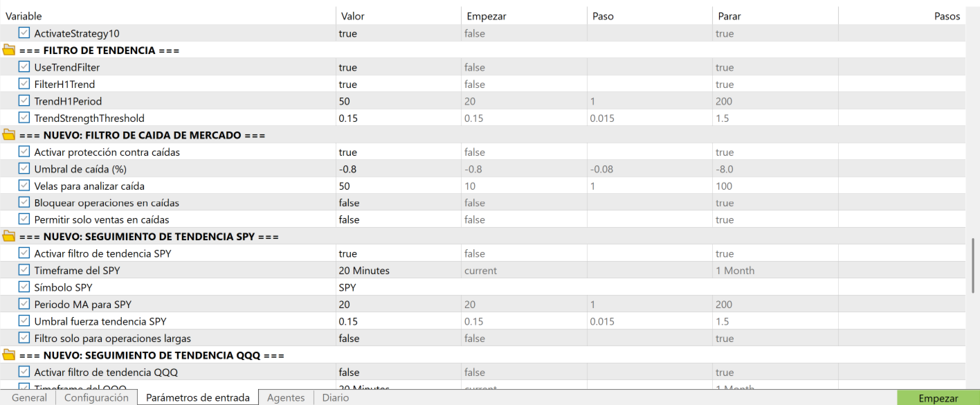Switch to the Configuración tab
Image resolution: width=980 pixels, height=405 pixels.
click(96, 398)
